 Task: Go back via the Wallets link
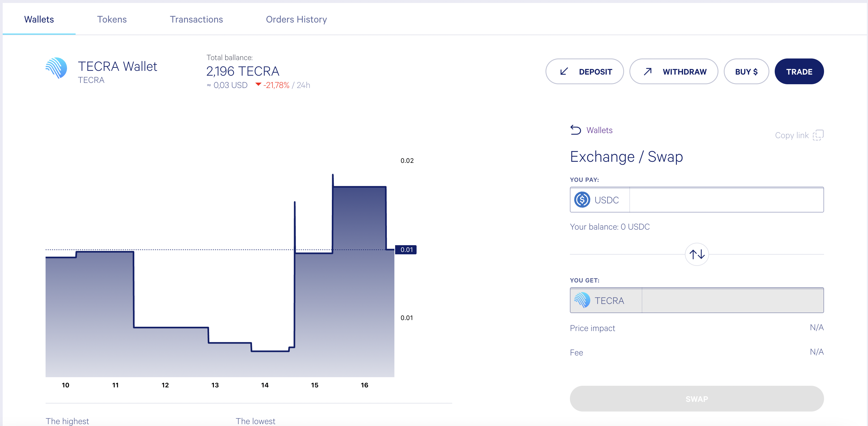tap(599, 130)
